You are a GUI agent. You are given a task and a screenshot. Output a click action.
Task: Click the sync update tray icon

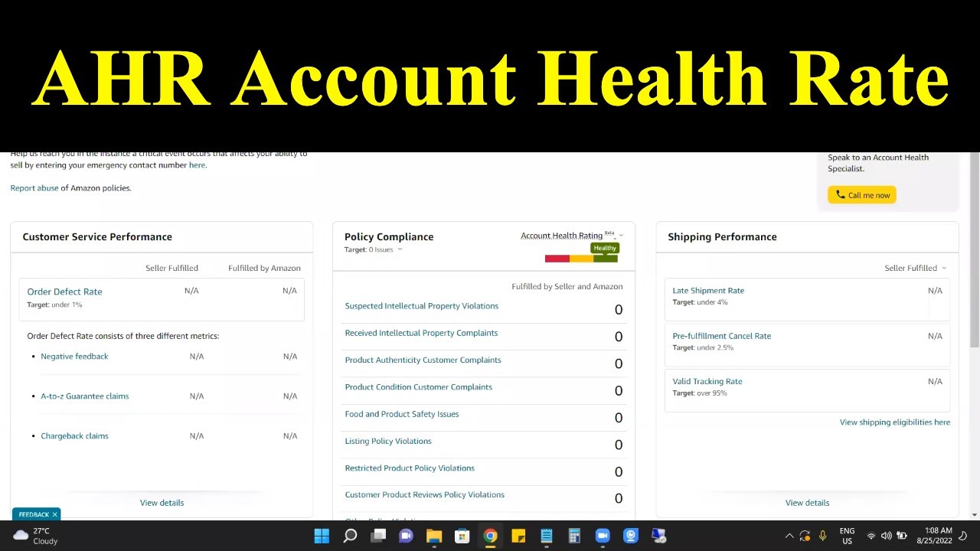point(805,536)
